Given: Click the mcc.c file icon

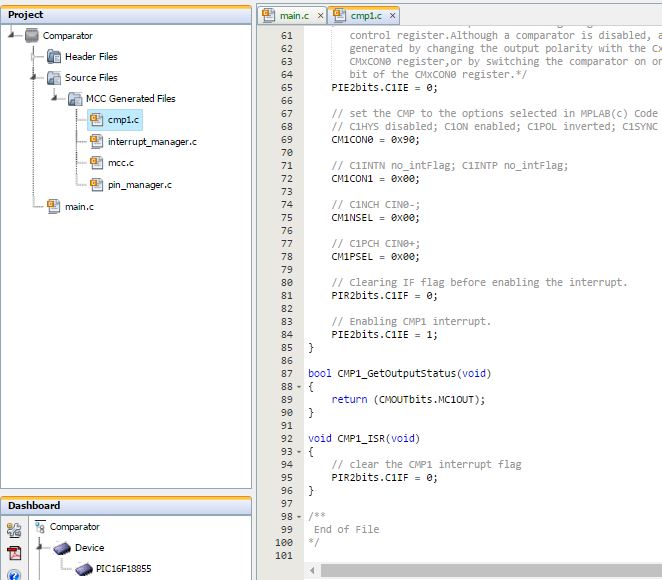Looking at the screenshot, I should [97, 163].
